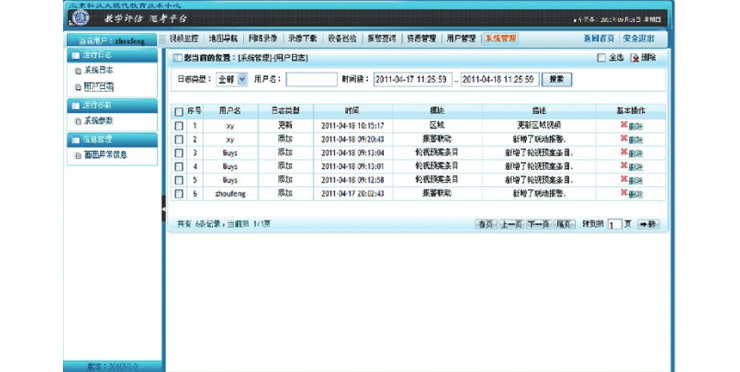This screenshot has width=740, height=372.
Task: Click the 系统日志 item icon in the sidebar
Action: [x=78, y=71]
